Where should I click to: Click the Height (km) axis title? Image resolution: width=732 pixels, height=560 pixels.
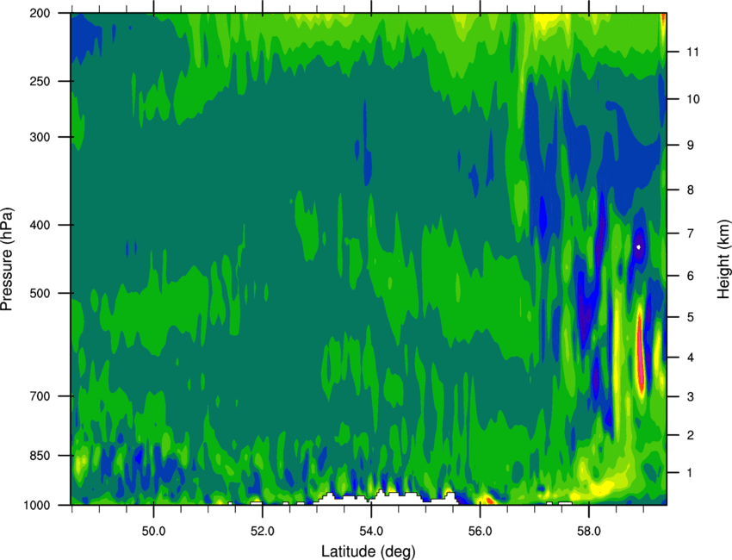click(x=723, y=259)
